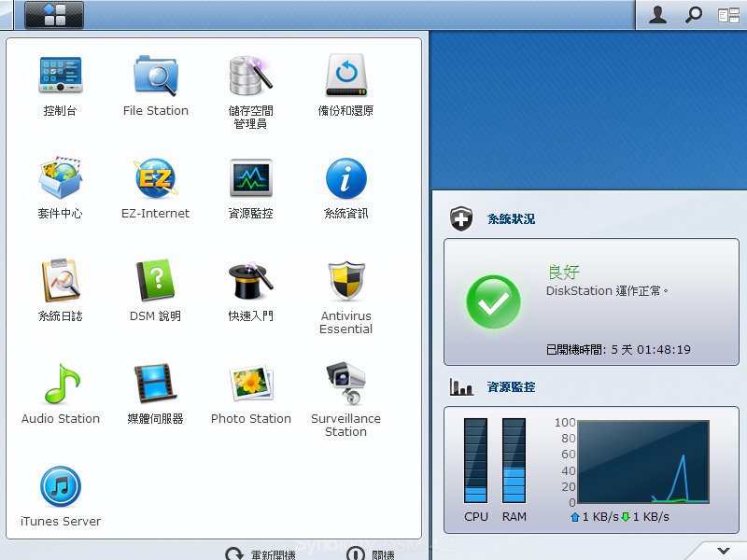Image resolution: width=747 pixels, height=560 pixels.
Task: Click uptime text 5 天 01:48:19
Action: point(651,349)
